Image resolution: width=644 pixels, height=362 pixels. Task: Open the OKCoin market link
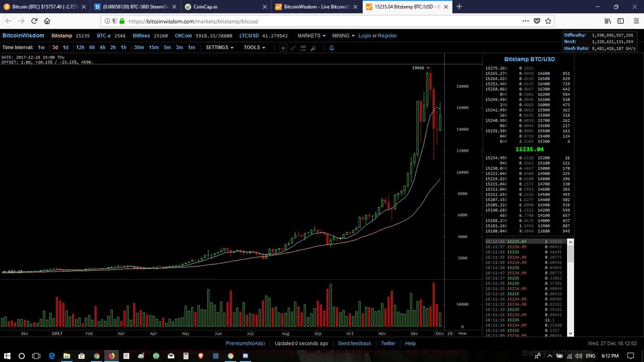tap(184, 36)
